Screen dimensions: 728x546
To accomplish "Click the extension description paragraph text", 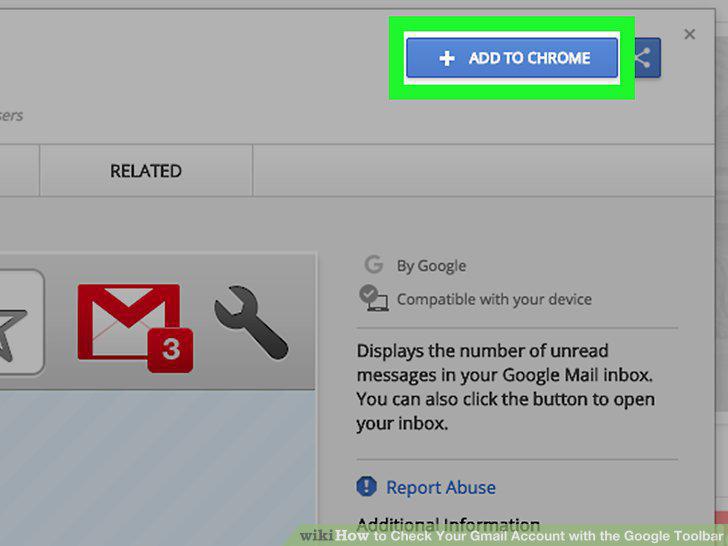I will 506,387.
